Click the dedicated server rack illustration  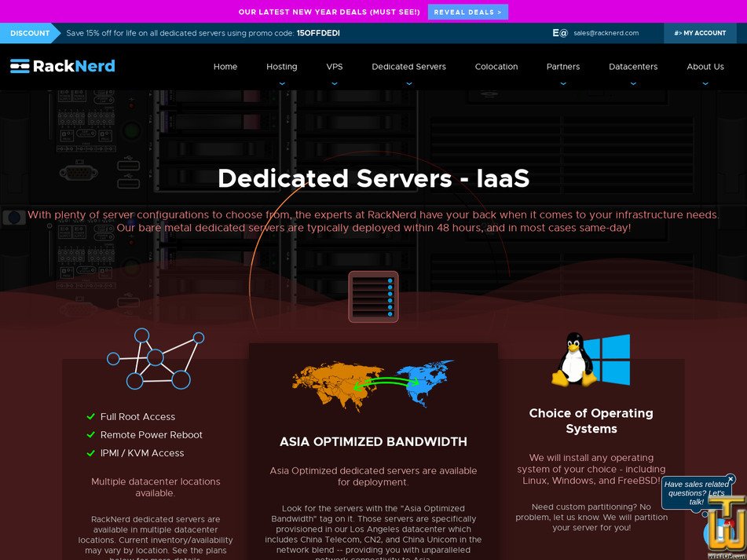click(373, 297)
